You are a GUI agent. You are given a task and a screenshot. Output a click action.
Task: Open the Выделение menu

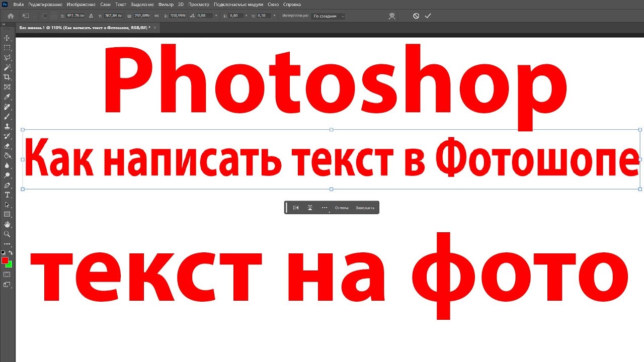coord(142,4)
